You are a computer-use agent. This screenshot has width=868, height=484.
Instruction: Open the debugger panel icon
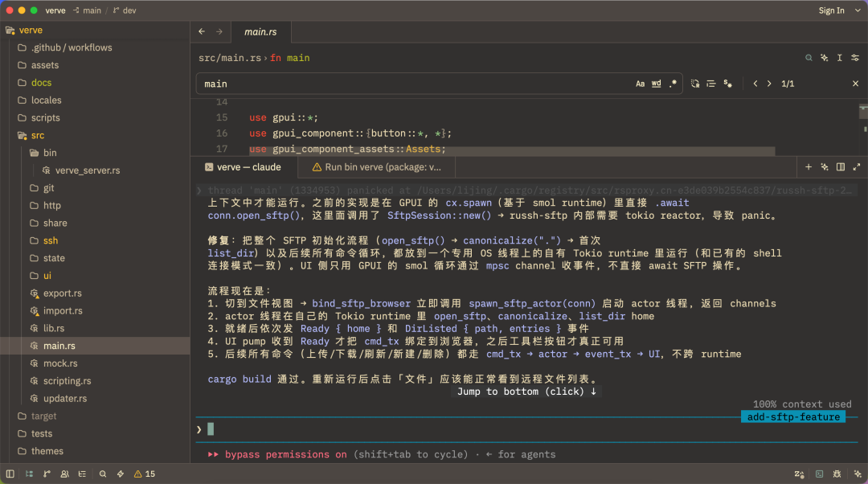tap(837, 474)
